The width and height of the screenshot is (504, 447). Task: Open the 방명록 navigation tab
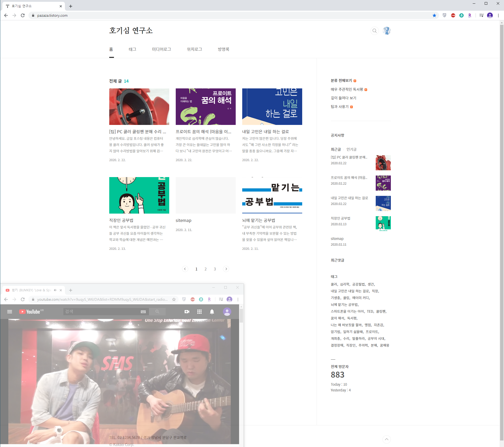point(224,49)
